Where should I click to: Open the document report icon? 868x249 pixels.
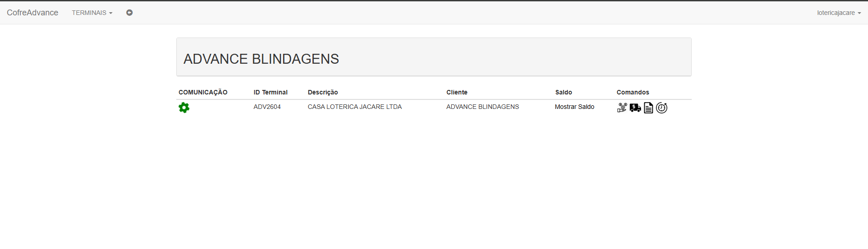648,108
